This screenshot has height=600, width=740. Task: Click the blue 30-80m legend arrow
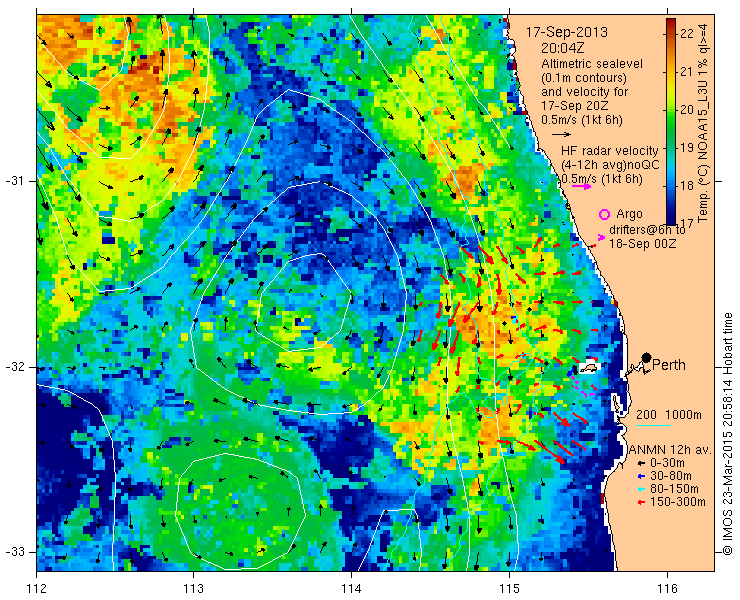tap(640, 476)
